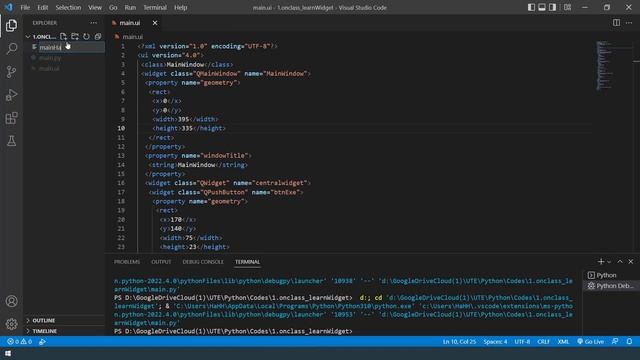
Task: Open the Accounts menu icon
Action: pyautogui.click(x=11, y=301)
